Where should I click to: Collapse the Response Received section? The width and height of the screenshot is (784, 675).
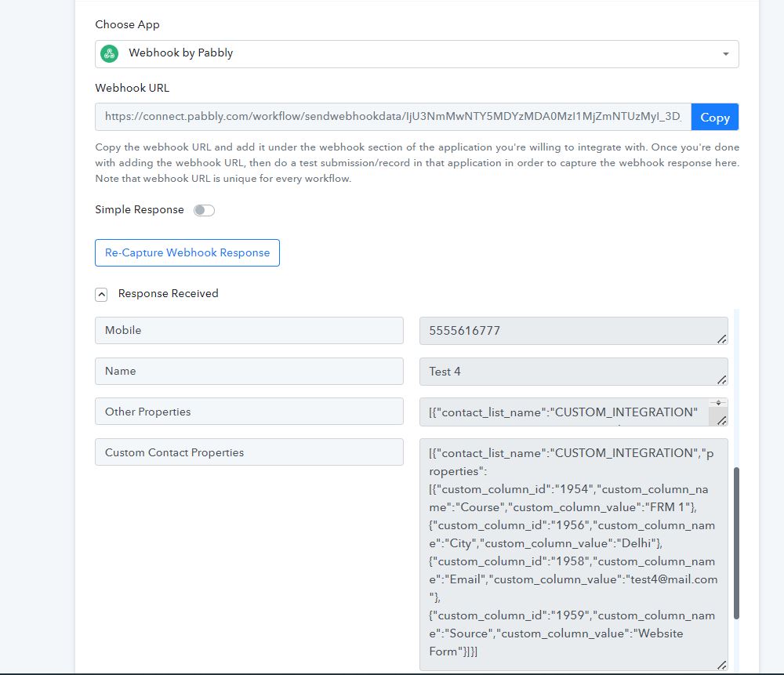(x=101, y=295)
